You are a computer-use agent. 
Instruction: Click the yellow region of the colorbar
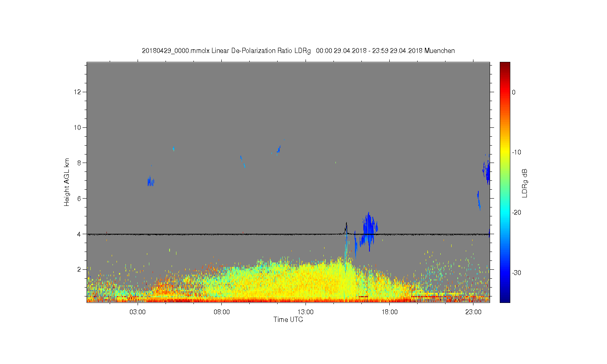(505, 152)
